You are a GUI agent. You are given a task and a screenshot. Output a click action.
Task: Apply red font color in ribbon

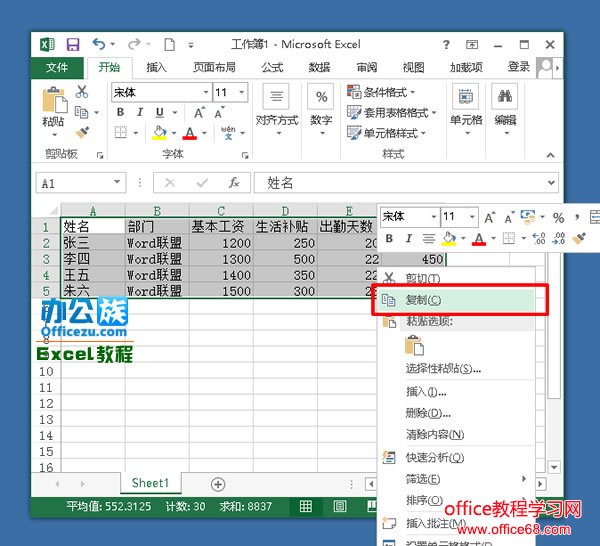(x=190, y=132)
